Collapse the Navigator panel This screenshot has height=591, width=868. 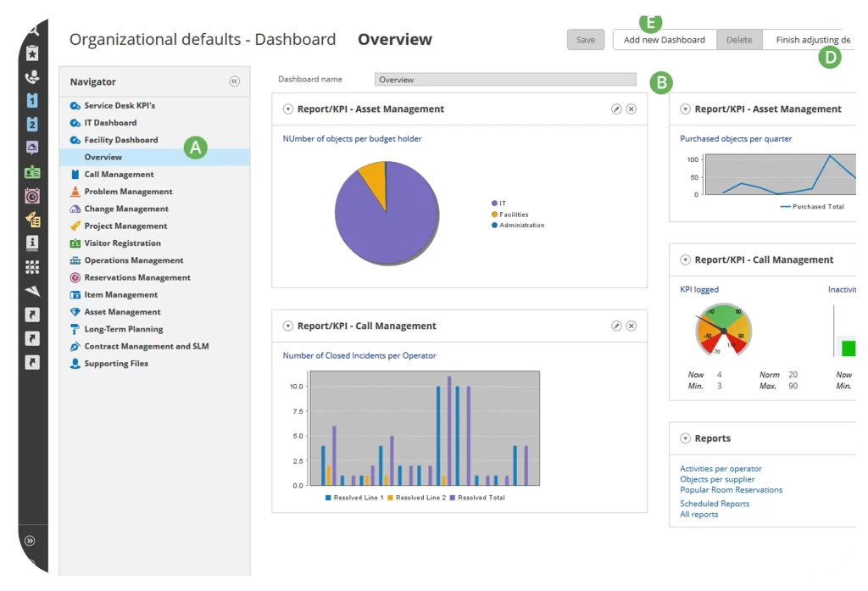235,82
